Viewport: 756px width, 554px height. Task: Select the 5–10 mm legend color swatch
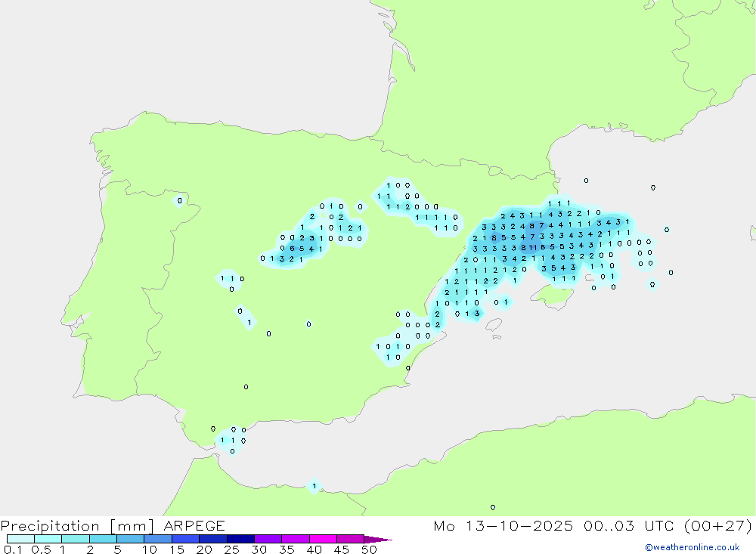(x=130, y=539)
